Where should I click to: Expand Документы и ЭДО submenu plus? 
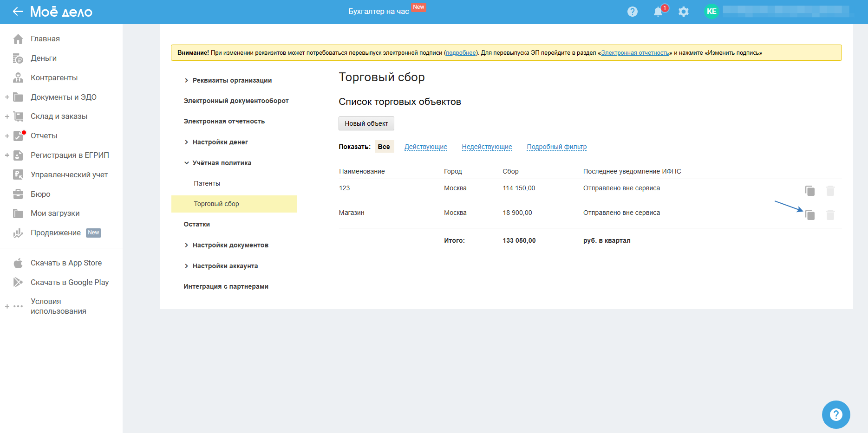pos(7,97)
